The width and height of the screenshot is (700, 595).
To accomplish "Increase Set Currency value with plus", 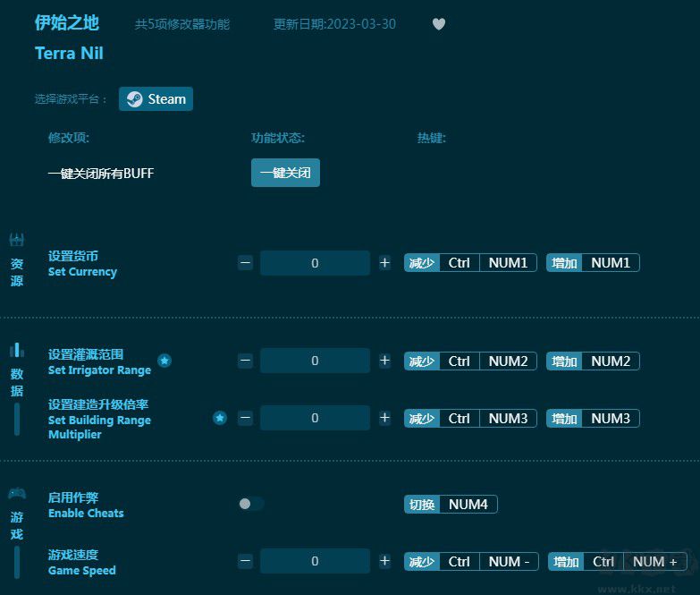I will coord(384,263).
